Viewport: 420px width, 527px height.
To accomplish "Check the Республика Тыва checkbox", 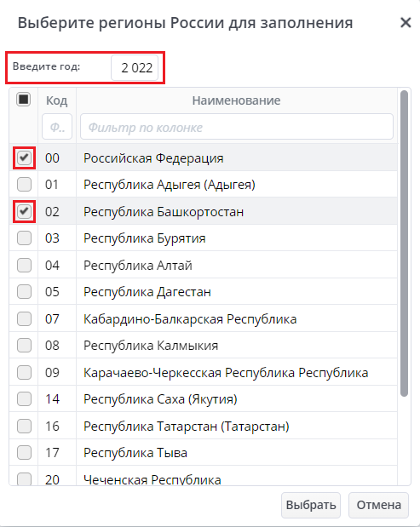I will coord(24,453).
